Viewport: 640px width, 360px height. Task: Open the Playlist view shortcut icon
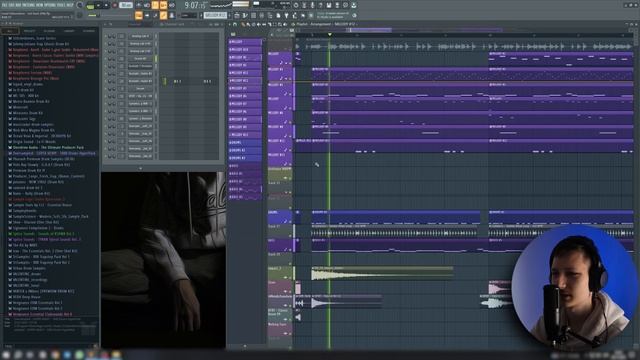[237, 16]
